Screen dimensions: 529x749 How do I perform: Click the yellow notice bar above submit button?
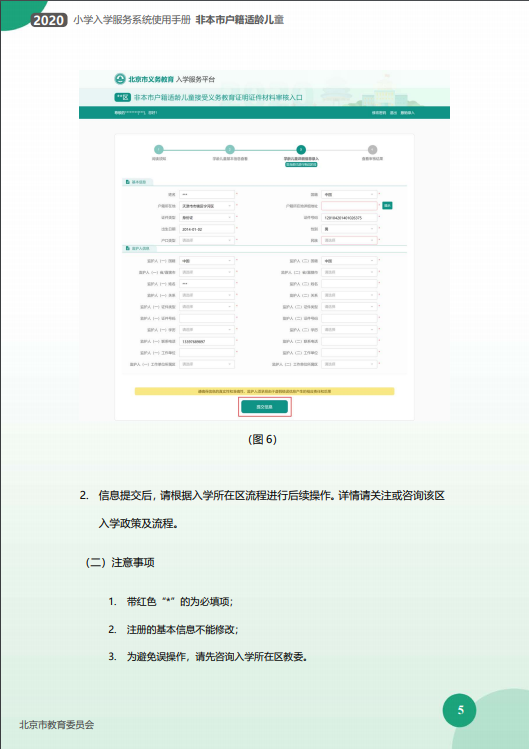coord(264,391)
